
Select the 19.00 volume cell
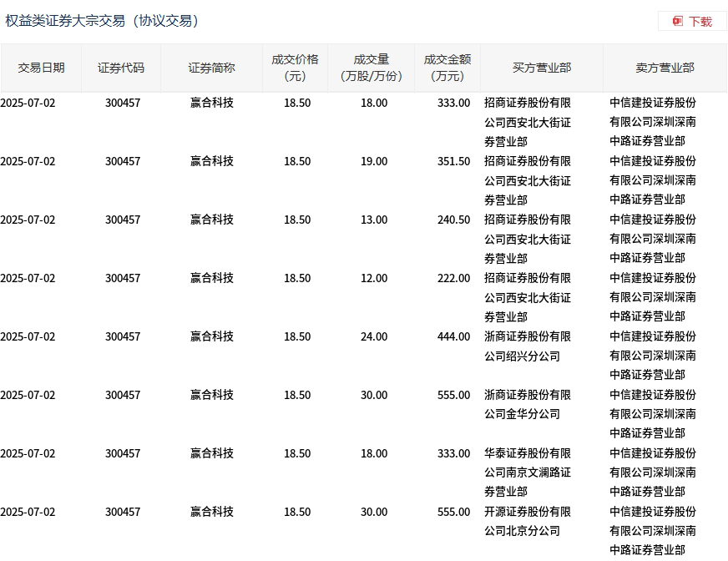tap(373, 161)
